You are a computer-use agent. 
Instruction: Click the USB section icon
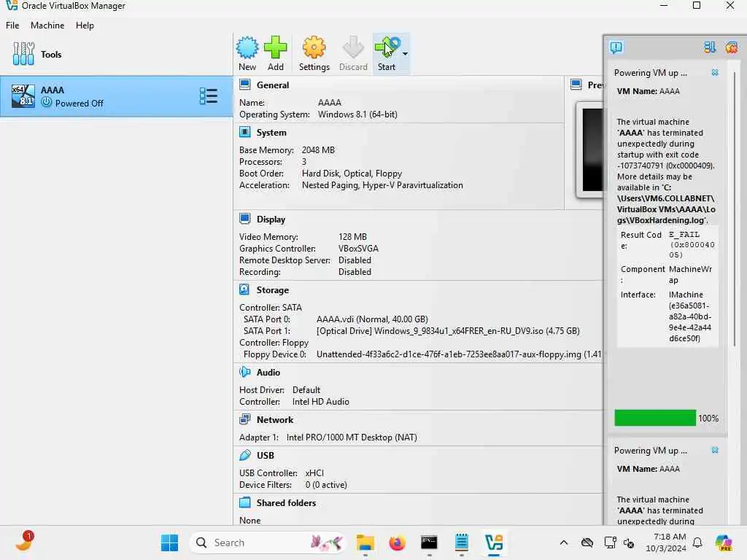[x=245, y=455]
